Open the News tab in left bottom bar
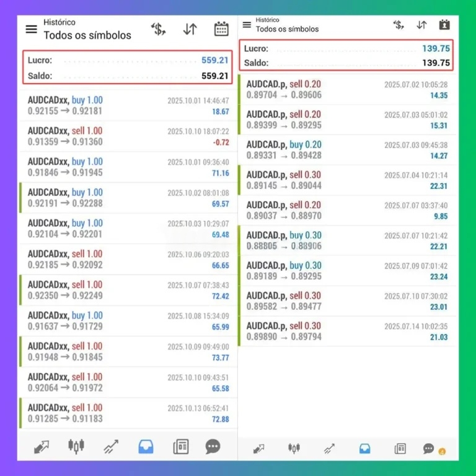This screenshot has height=476, width=476. coord(180,446)
